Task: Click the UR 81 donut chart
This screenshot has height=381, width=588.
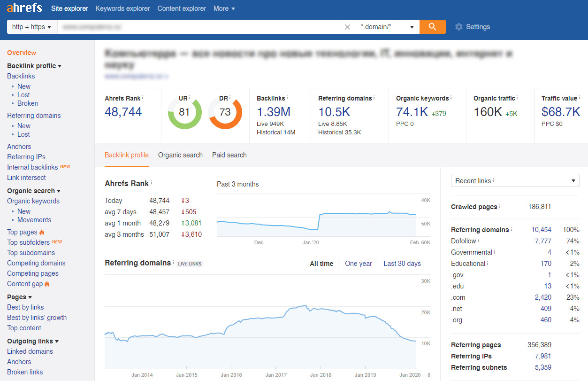Action: point(184,112)
